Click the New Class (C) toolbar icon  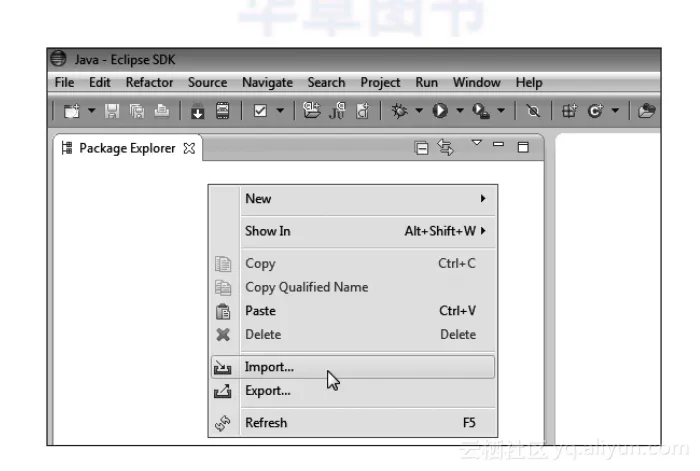coord(595,111)
